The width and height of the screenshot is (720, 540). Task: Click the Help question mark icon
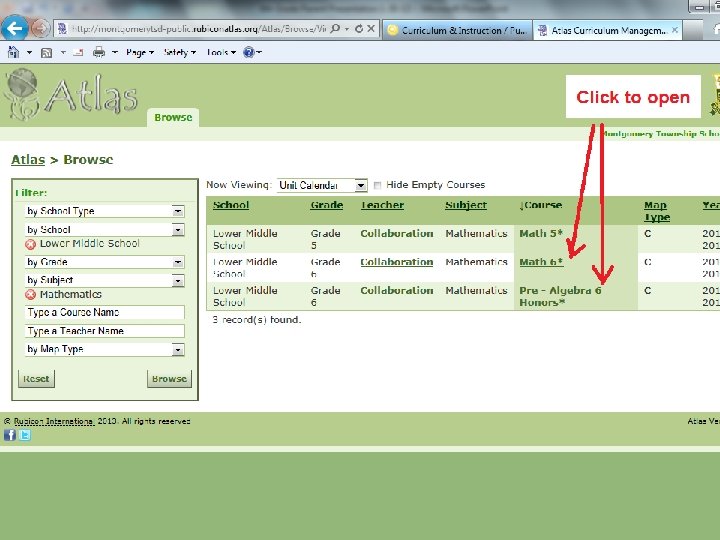click(x=248, y=52)
